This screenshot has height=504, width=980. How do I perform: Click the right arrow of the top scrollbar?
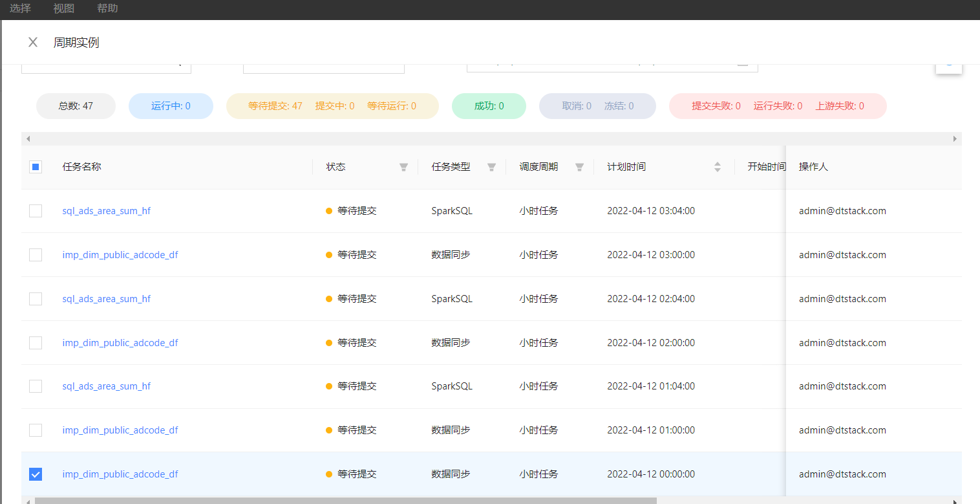pos(954,138)
